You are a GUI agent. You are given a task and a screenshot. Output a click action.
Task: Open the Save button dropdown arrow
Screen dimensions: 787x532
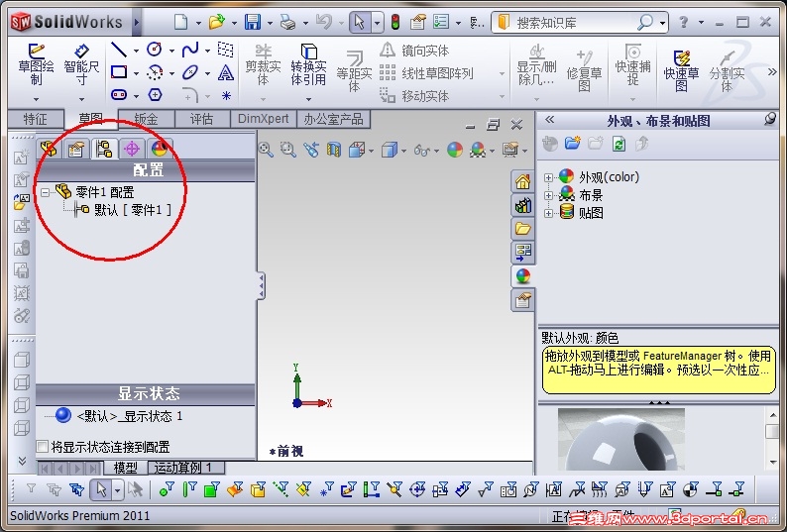[270, 23]
